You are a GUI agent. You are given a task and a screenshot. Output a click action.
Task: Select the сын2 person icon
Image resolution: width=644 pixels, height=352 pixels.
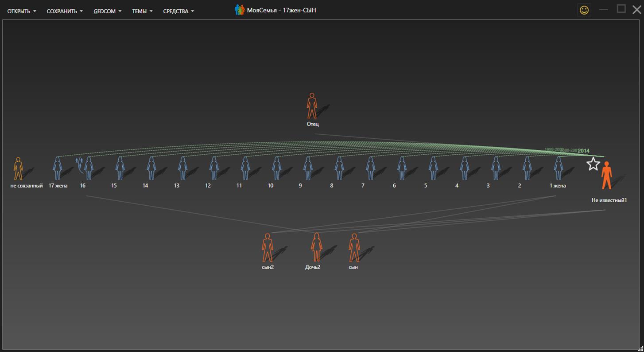tap(267, 248)
